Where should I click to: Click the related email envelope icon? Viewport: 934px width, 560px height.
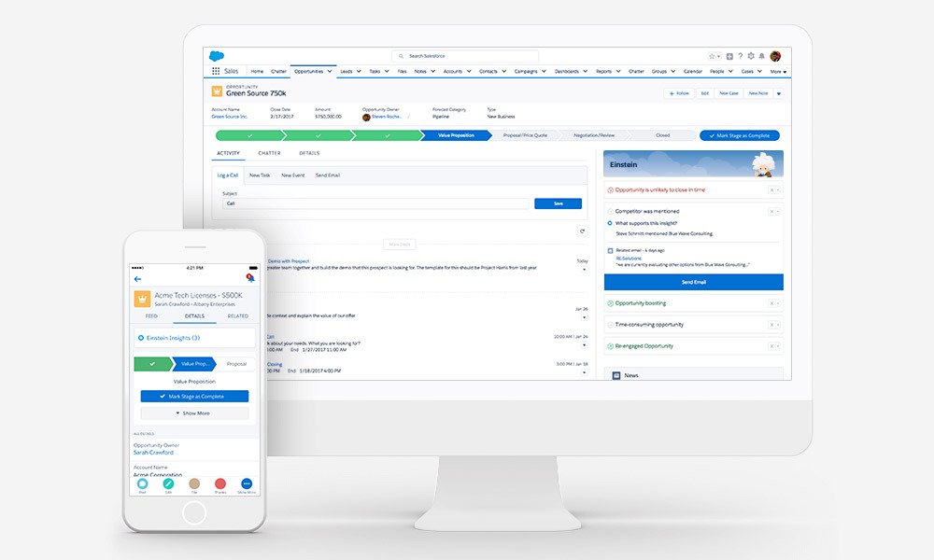(610, 250)
